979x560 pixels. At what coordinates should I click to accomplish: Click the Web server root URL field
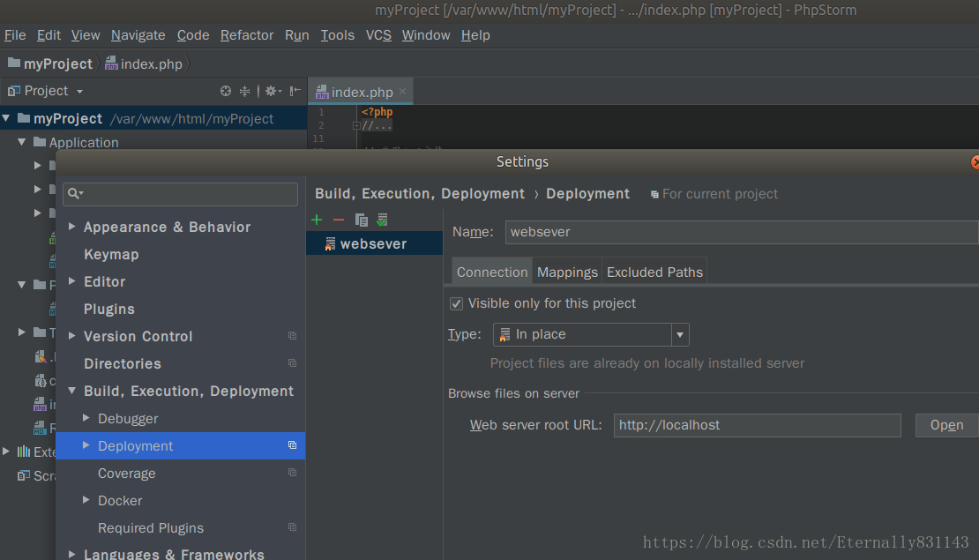tap(757, 425)
